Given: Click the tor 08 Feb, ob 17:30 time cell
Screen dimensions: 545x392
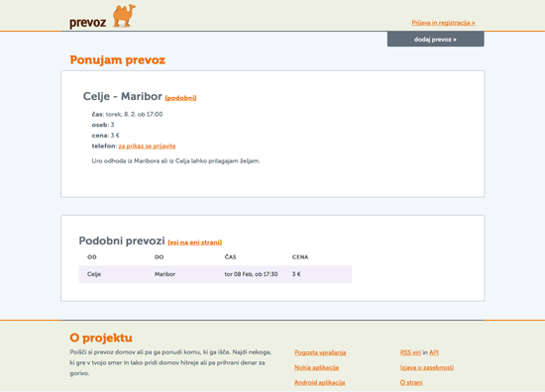Looking at the screenshot, I should (251, 274).
